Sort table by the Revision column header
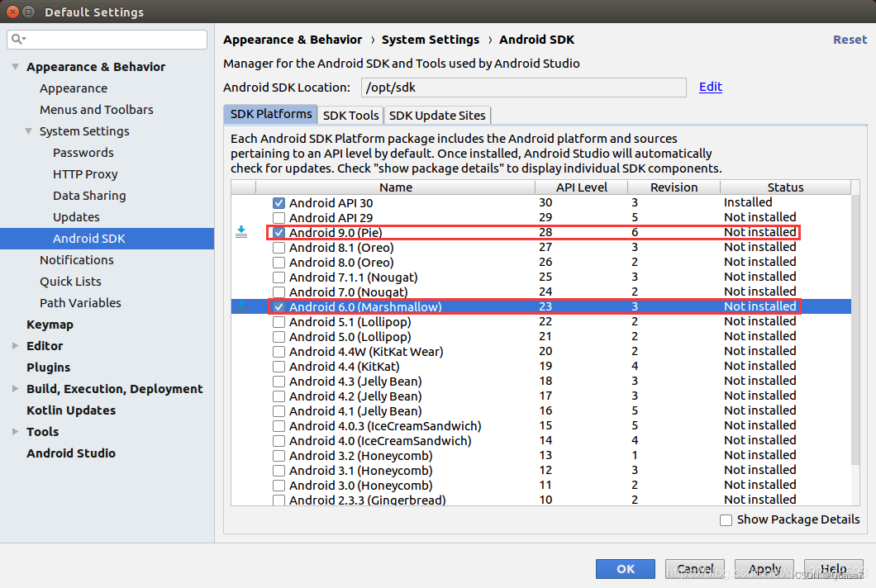Image resolution: width=876 pixels, height=588 pixels. 674,187
